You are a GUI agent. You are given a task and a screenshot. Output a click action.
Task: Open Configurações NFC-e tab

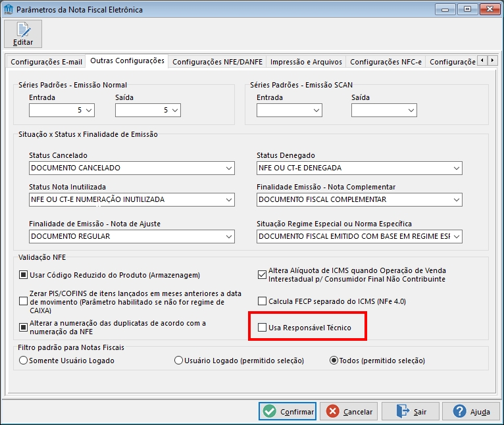(386, 62)
